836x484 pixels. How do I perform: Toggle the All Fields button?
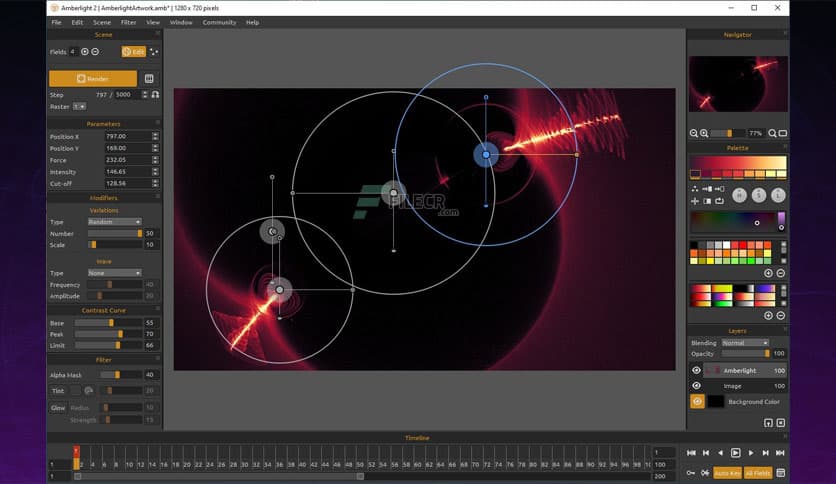(758, 473)
